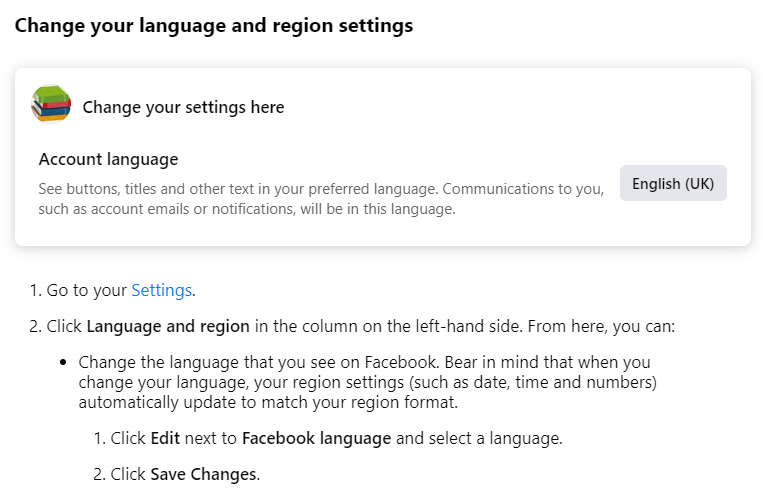Screen dimensions: 763x490
Task: Select the 'Account language' label
Action: pyautogui.click(x=108, y=159)
